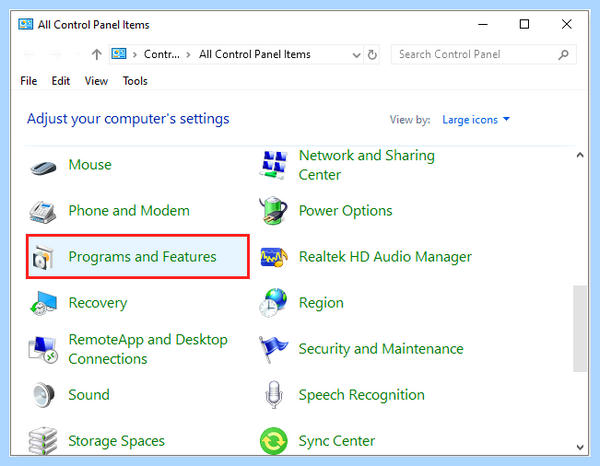Expand the address bar history dropdown
600x466 pixels.
(356, 55)
